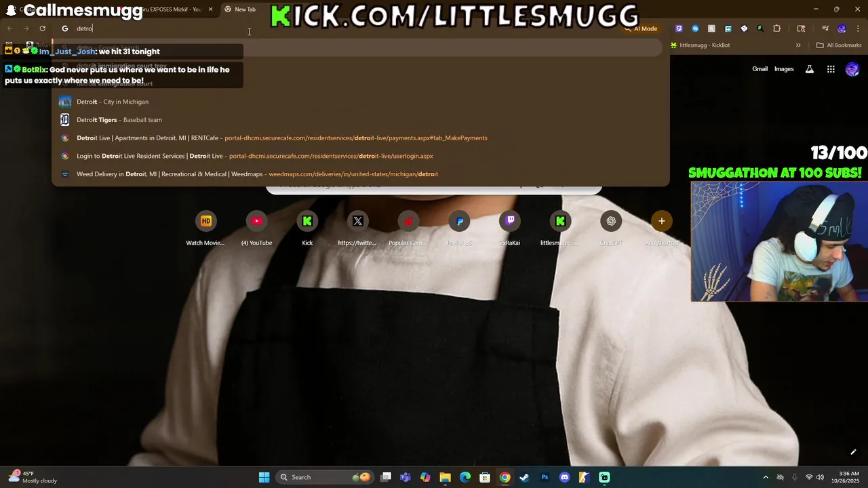This screenshot has height=488, width=868.
Task: Open the volume speaker tray icon
Action: coord(820,477)
